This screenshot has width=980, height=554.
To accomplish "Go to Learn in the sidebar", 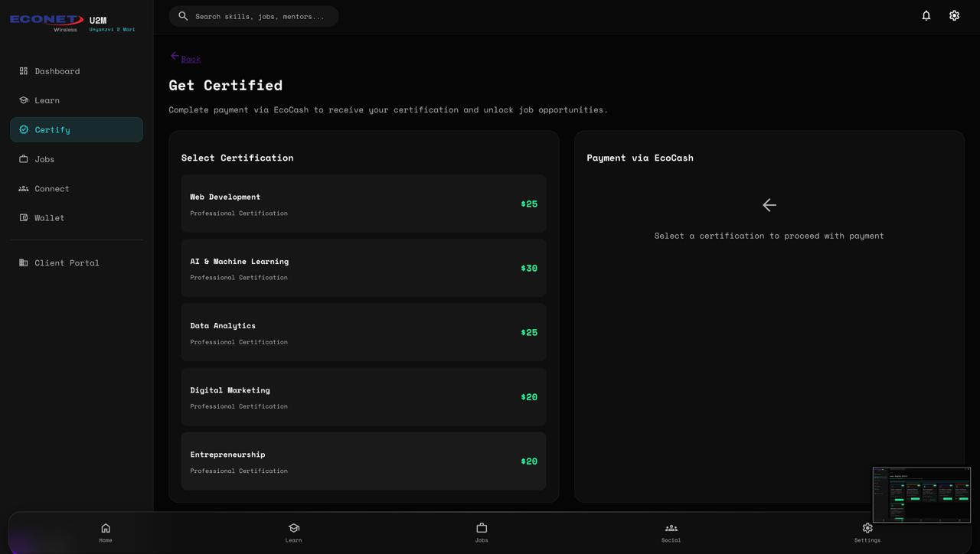I will 77,100.
